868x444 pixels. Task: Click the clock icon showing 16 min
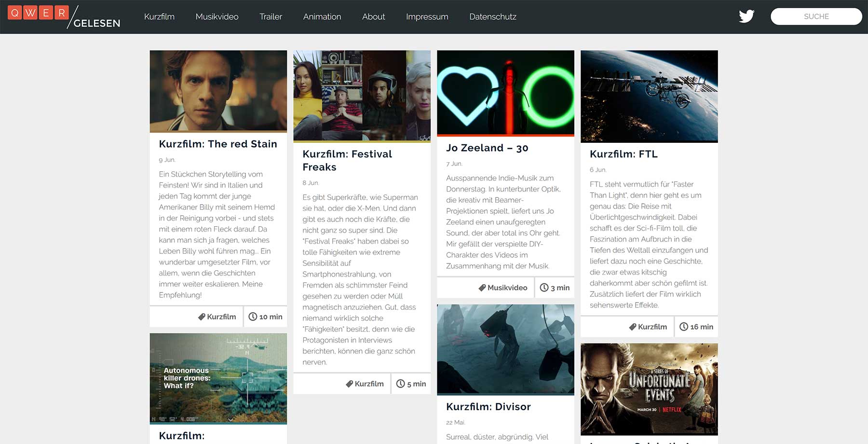684,327
